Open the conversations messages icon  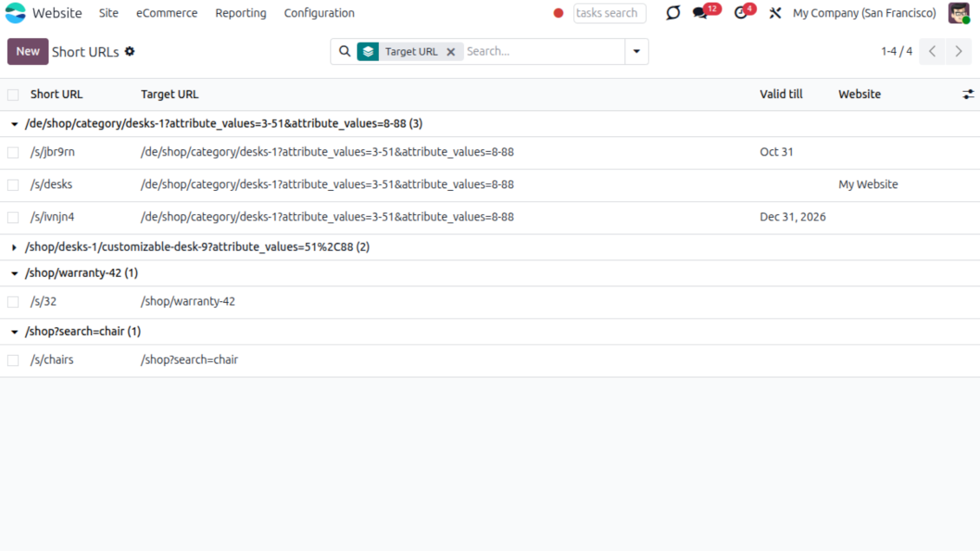700,13
